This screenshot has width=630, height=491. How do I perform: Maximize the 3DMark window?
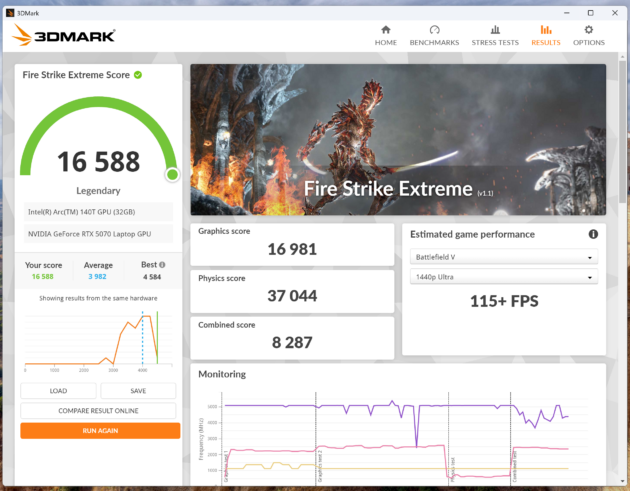590,12
